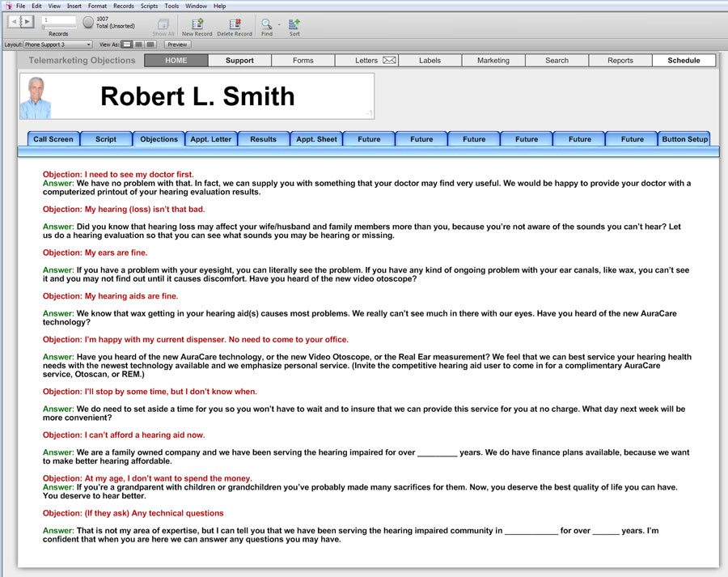Viewport: 728px width, 577px height.
Task: Open the Labels section button
Action: coord(430,61)
